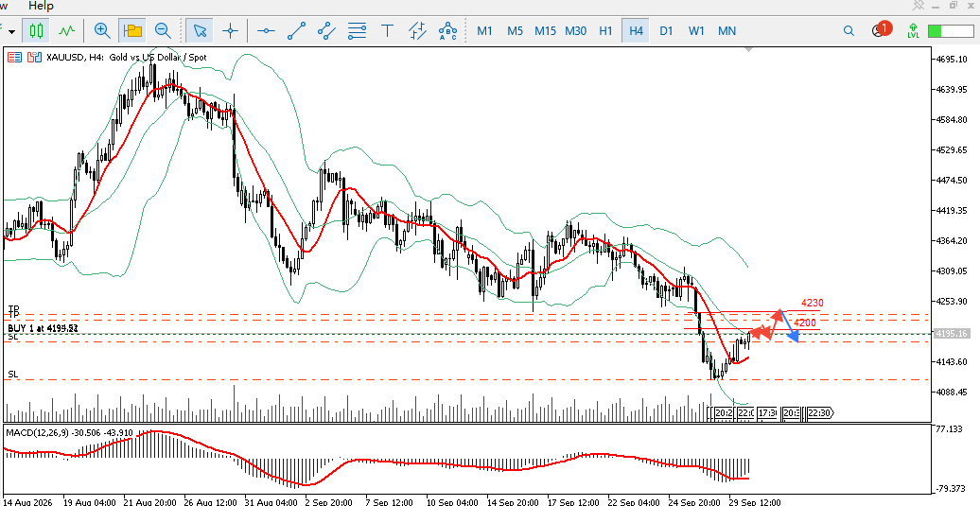Click the 22:30 event time marker

[819, 413]
